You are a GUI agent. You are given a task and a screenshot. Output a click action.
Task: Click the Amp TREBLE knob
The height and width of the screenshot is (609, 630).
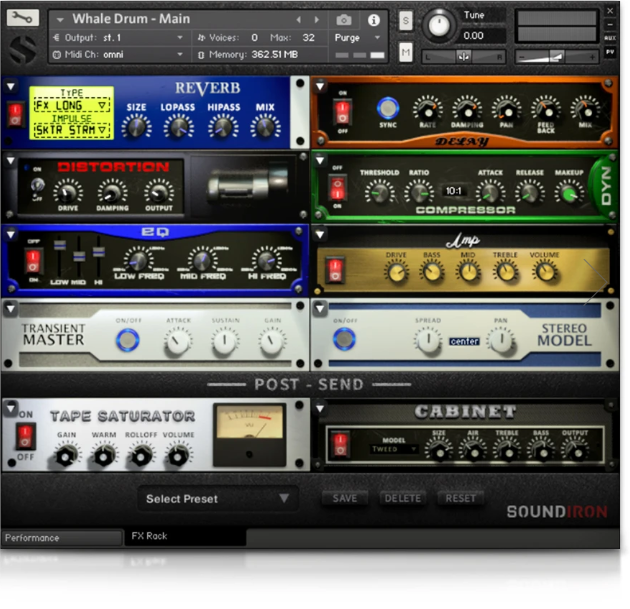pos(506,272)
